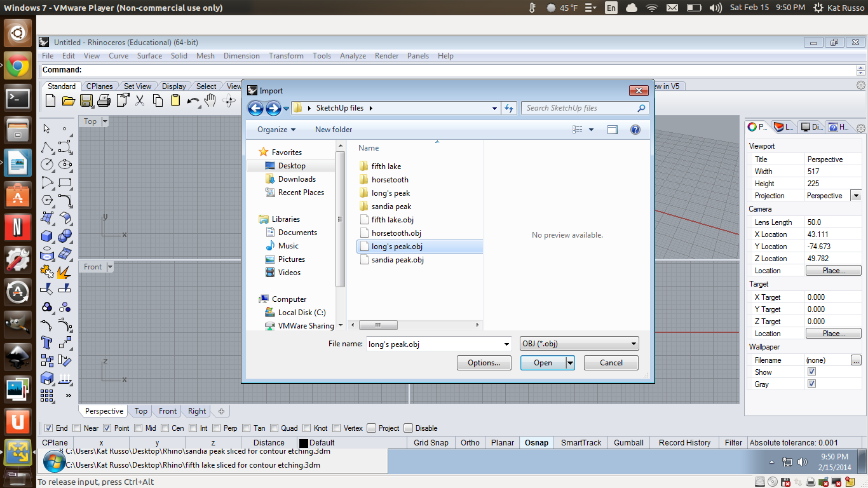Select the Boolean union spheres tool

(x=65, y=236)
